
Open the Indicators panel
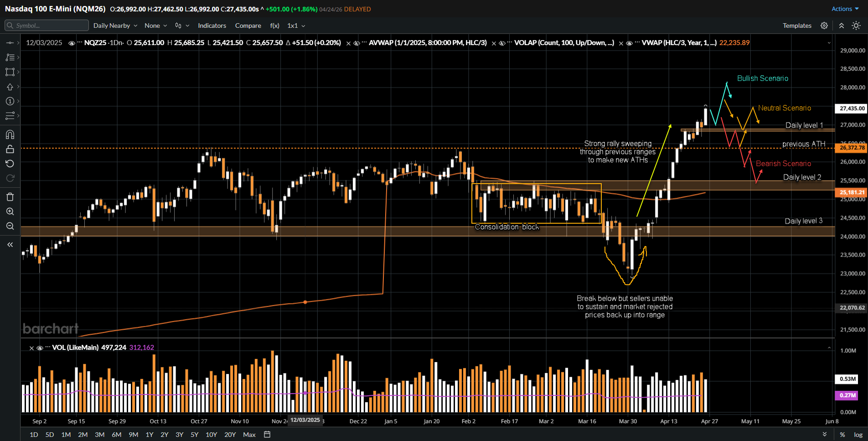click(212, 26)
